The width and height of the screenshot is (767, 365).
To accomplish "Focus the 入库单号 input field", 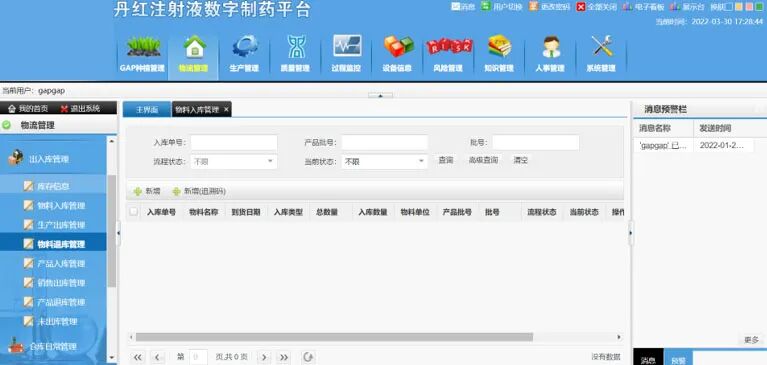I will 234,142.
